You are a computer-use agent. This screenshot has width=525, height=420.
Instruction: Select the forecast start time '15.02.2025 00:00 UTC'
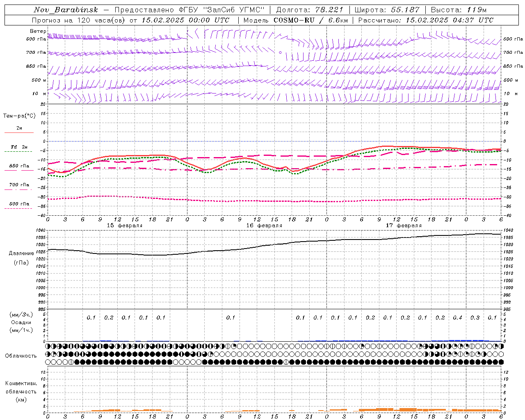click(185, 20)
